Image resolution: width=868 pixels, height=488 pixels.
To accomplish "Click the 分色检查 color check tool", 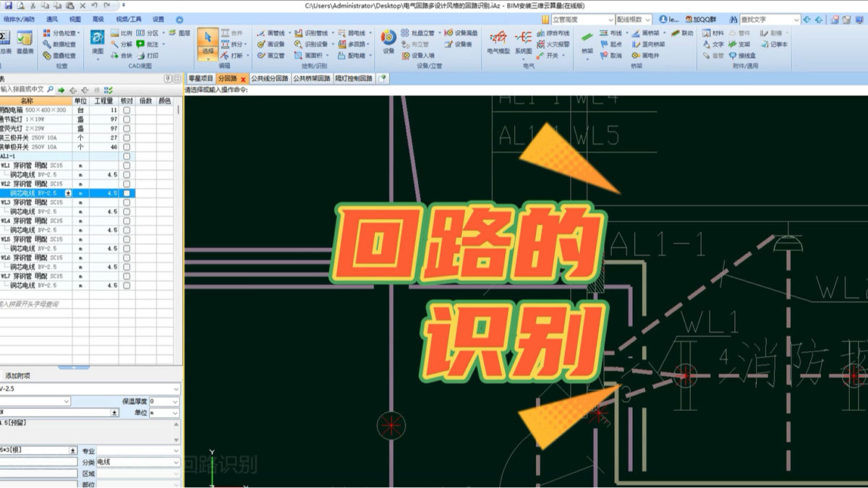I will click(x=60, y=33).
